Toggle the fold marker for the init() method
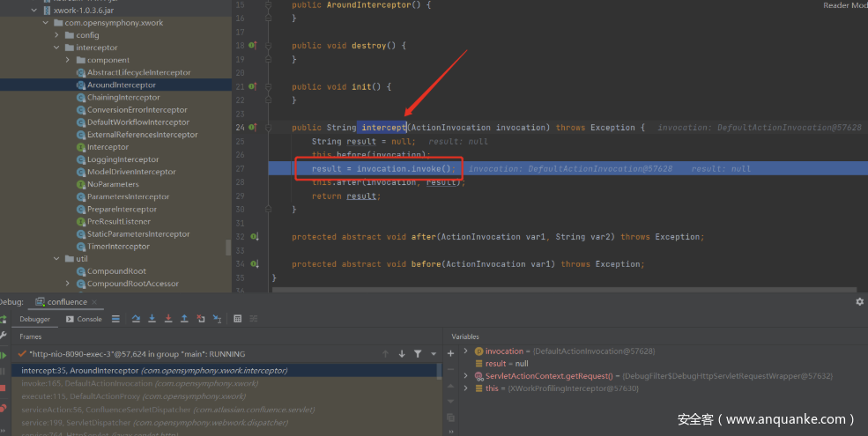Viewport: 868px width, 436px height. pyautogui.click(x=268, y=87)
